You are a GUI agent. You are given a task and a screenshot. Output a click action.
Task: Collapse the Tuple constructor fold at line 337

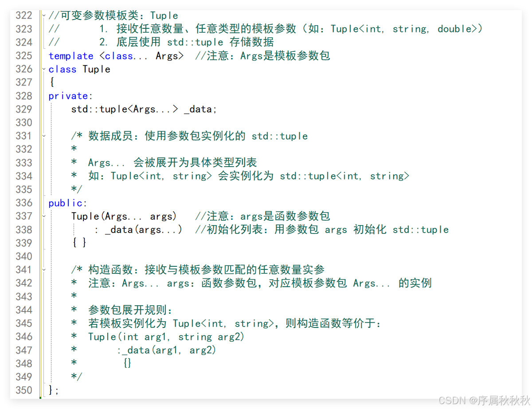[x=43, y=216]
